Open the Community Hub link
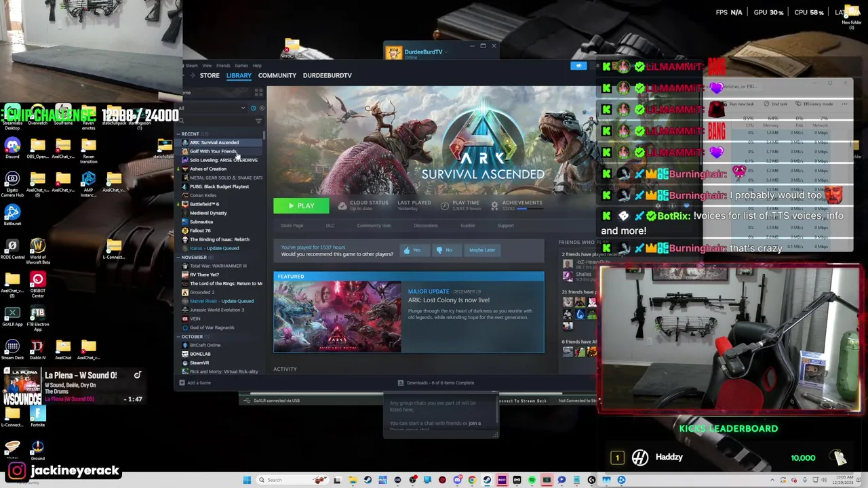868x488 pixels. tap(374, 226)
